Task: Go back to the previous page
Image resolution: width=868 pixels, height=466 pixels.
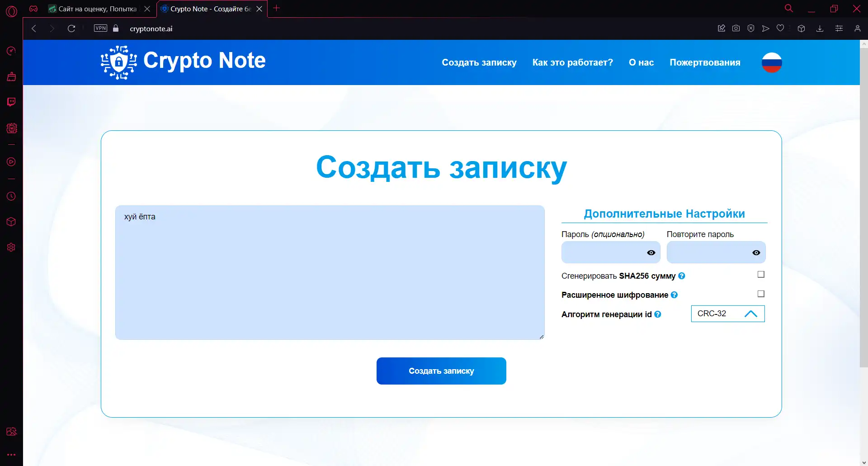Action: [34, 29]
